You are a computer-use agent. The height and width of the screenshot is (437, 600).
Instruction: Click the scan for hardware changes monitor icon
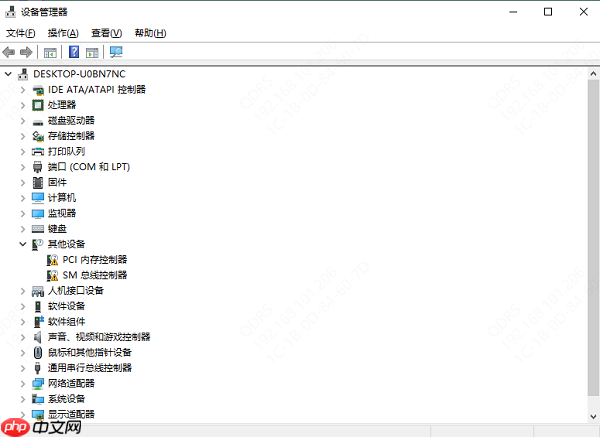(116, 52)
